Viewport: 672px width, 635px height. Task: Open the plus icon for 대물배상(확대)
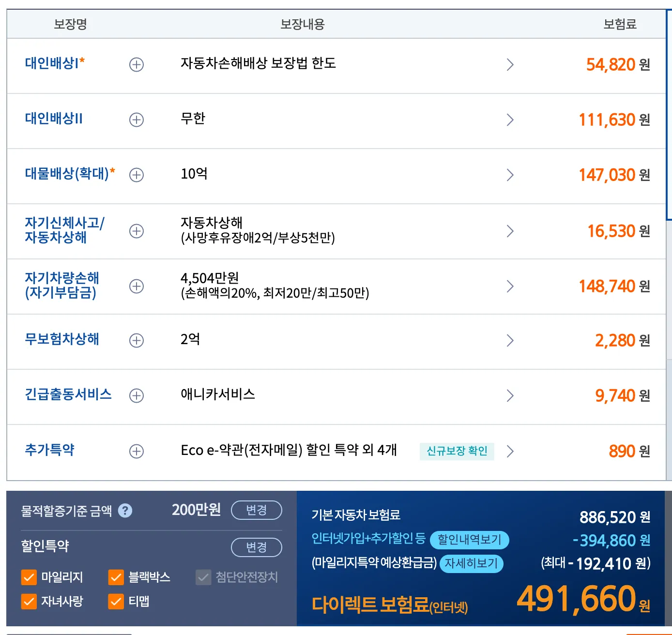(x=136, y=175)
